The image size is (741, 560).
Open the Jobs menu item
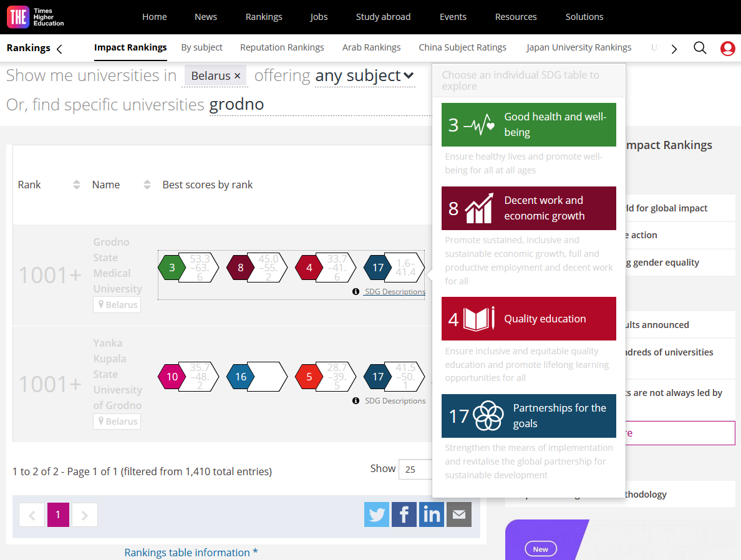[x=319, y=17]
